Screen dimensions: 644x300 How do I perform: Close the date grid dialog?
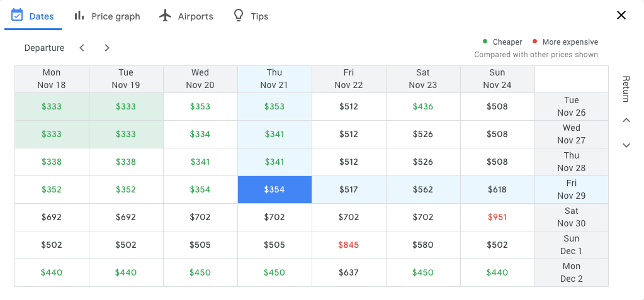point(621,16)
